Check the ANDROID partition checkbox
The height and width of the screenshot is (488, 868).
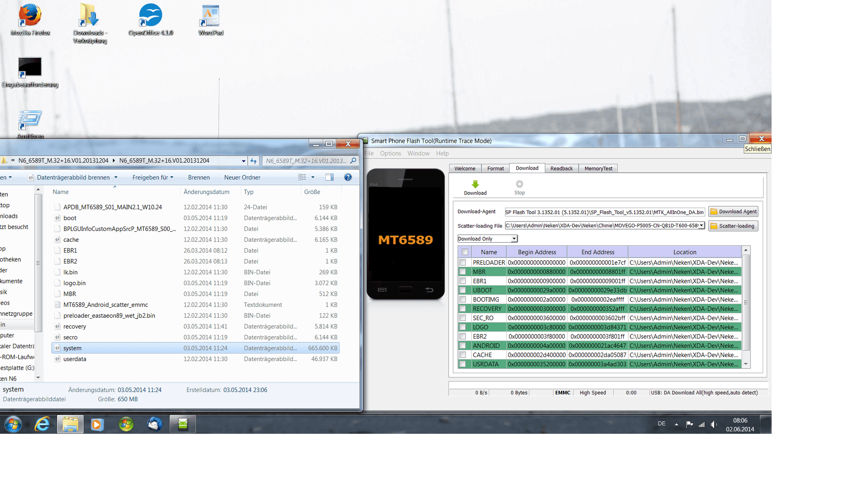pos(462,346)
